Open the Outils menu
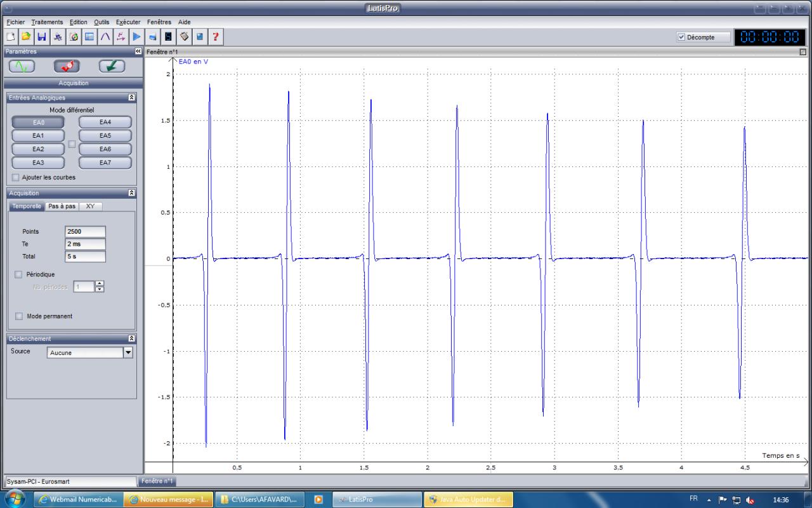This screenshot has width=812, height=508. click(x=101, y=22)
